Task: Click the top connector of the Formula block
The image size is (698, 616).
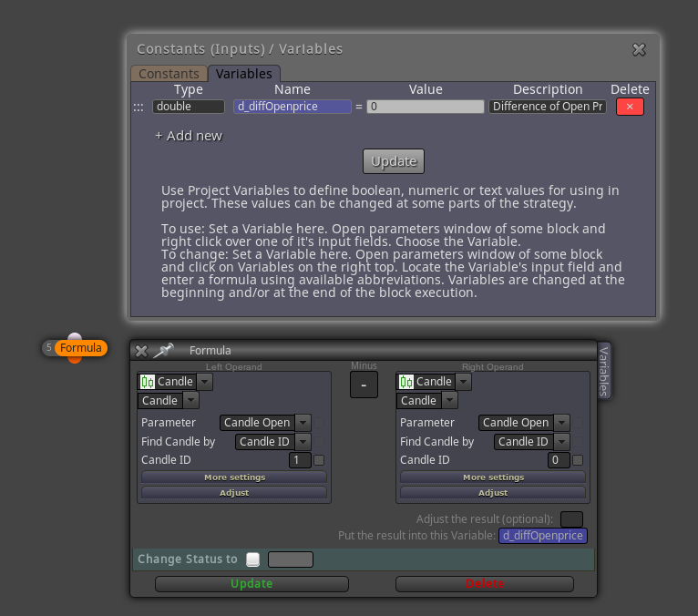Action: [75, 336]
